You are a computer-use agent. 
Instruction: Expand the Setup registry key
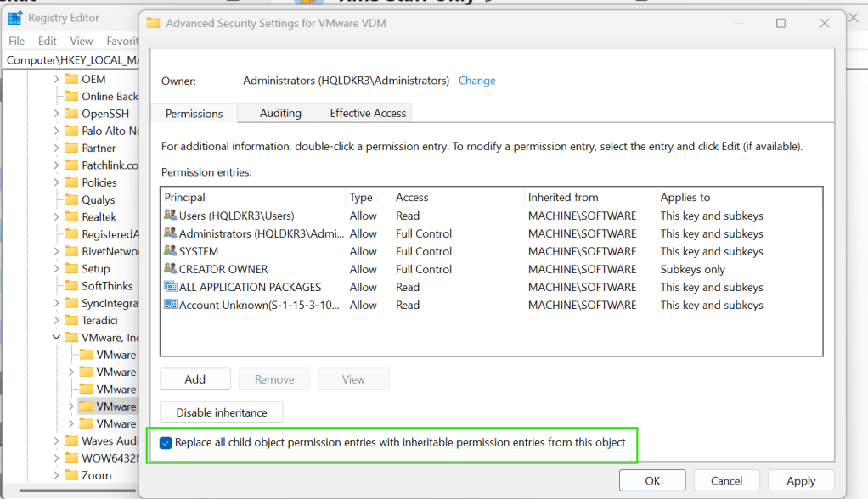click(56, 269)
